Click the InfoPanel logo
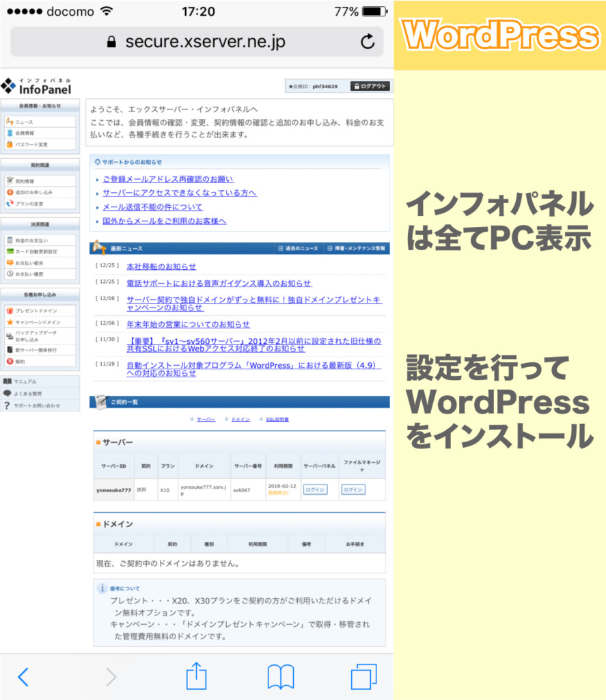606x700 pixels. pos(37,85)
